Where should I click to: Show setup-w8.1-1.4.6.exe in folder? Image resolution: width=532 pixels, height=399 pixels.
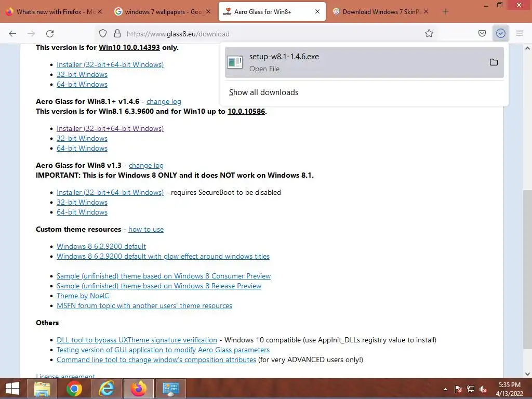click(494, 62)
